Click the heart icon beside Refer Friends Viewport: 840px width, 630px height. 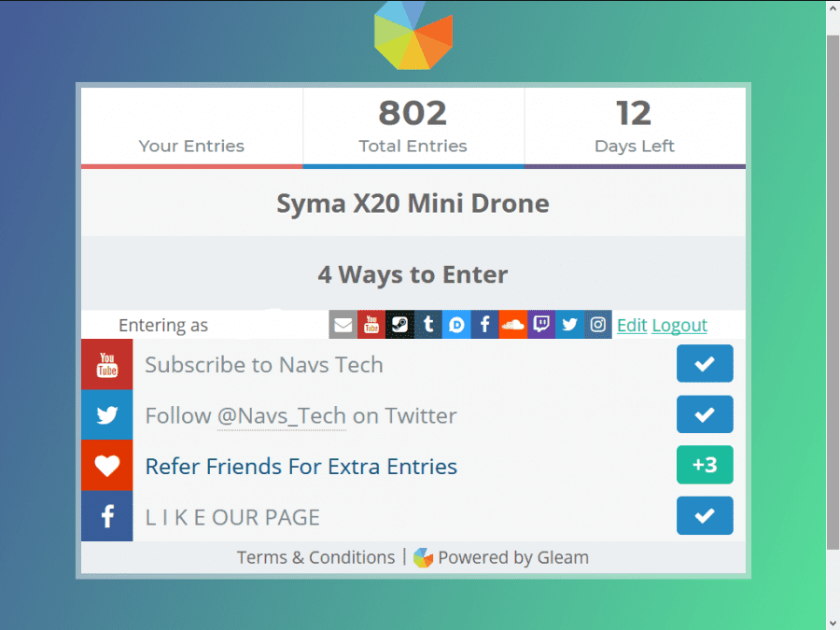[107, 466]
